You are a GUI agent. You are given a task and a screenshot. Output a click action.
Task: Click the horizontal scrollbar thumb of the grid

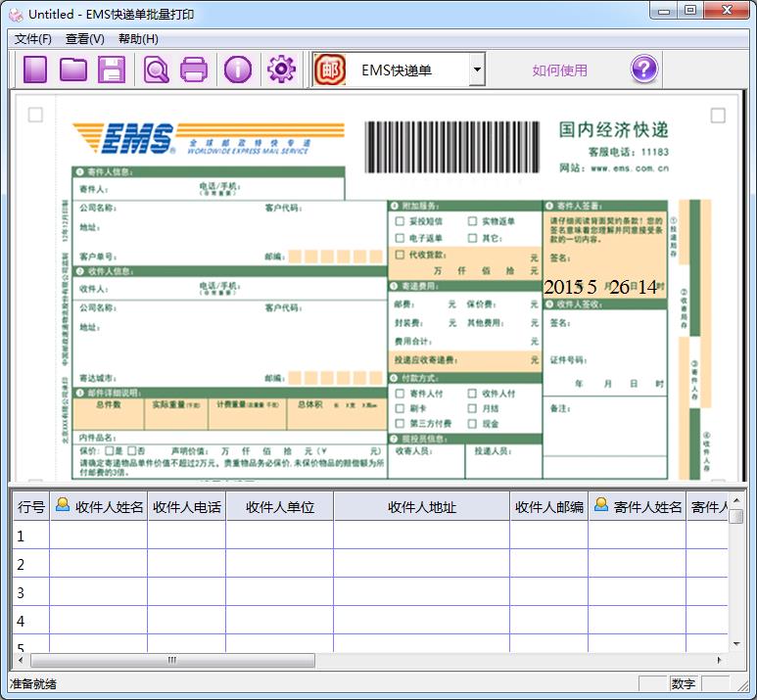172,660
